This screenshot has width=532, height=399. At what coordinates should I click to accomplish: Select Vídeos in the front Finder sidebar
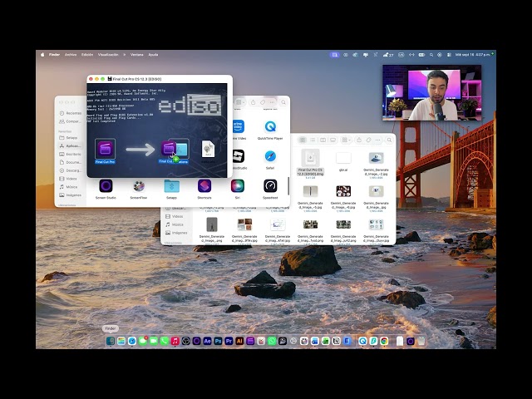click(x=70, y=179)
